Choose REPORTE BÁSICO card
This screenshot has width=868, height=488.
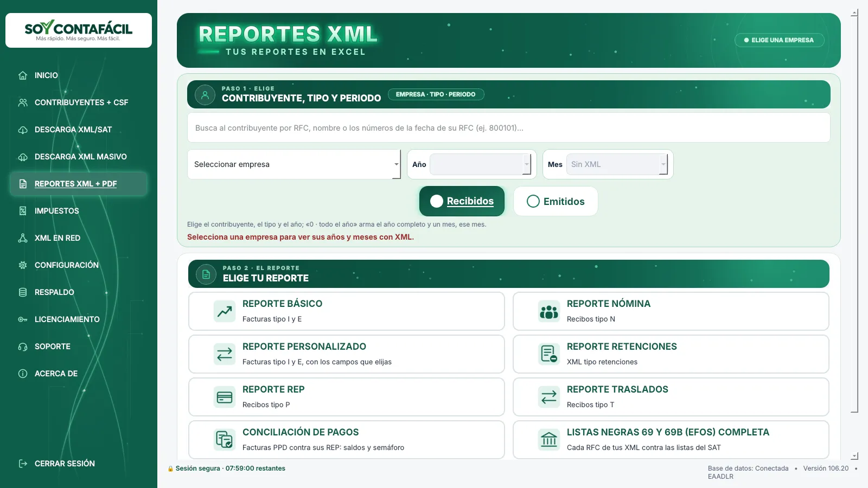tap(347, 311)
